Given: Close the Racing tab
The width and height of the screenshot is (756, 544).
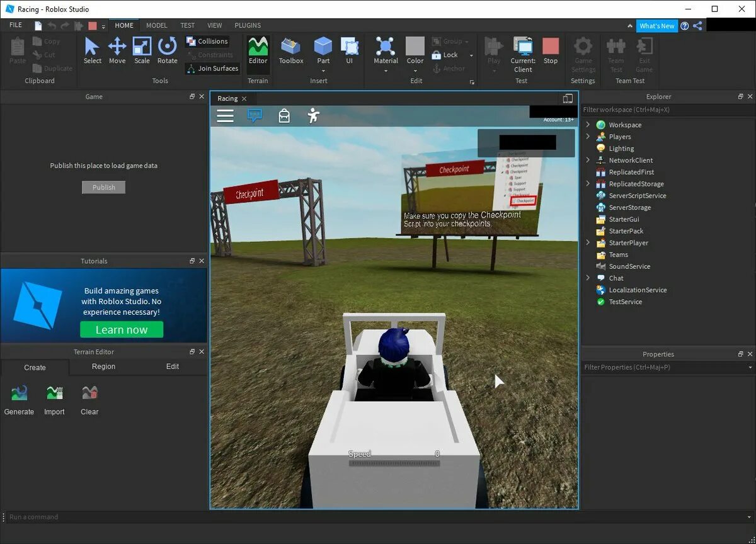Looking at the screenshot, I should pos(244,99).
